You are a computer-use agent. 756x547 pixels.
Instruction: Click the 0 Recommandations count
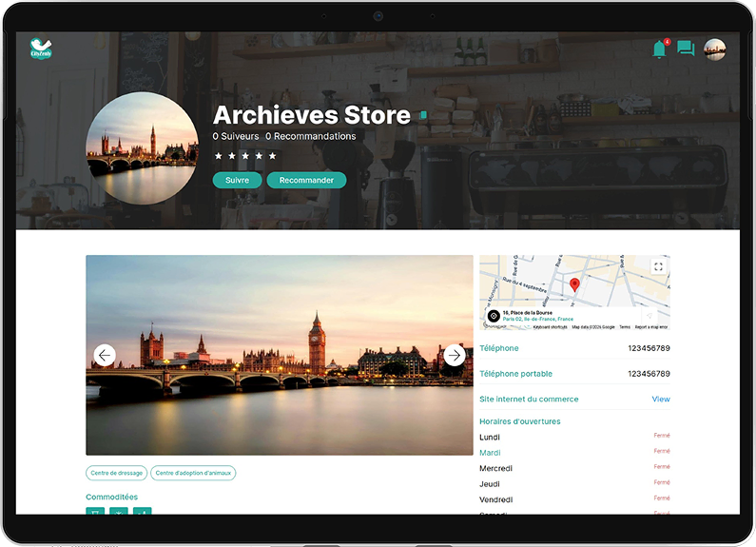point(311,136)
